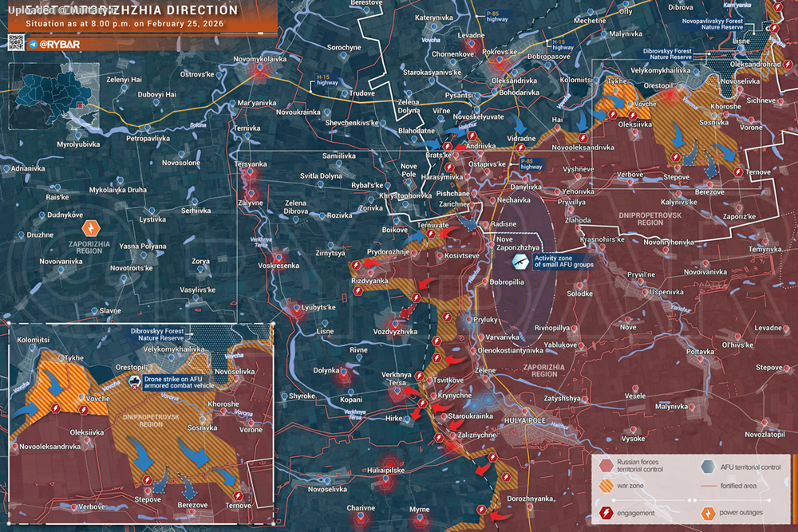Viewport: 798px width, 532px height.
Task: Click the engagement marker below Andriivka
Action: tap(448, 167)
